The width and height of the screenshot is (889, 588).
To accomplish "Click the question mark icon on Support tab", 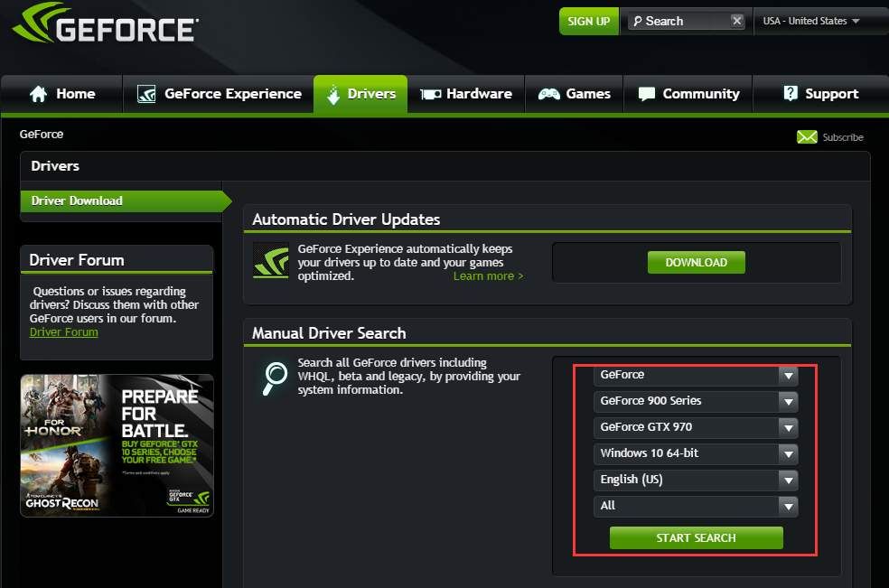I will point(791,94).
